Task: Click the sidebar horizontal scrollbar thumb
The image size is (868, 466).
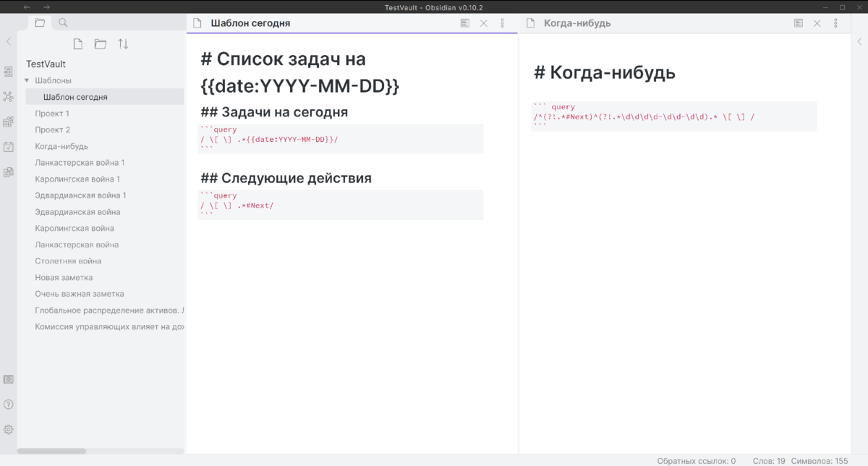Action: [x=51, y=451]
